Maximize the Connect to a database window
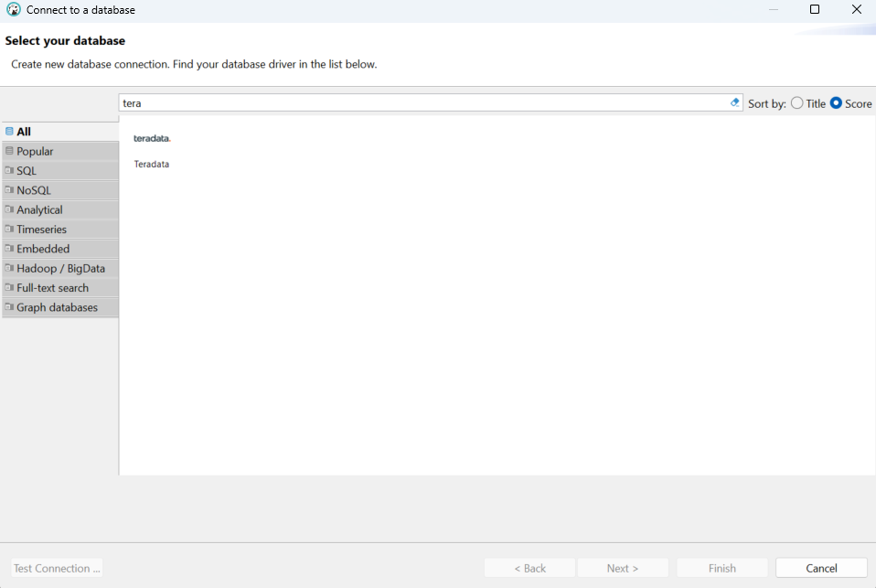Image resolution: width=876 pixels, height=588 pixels. point(815,9)
